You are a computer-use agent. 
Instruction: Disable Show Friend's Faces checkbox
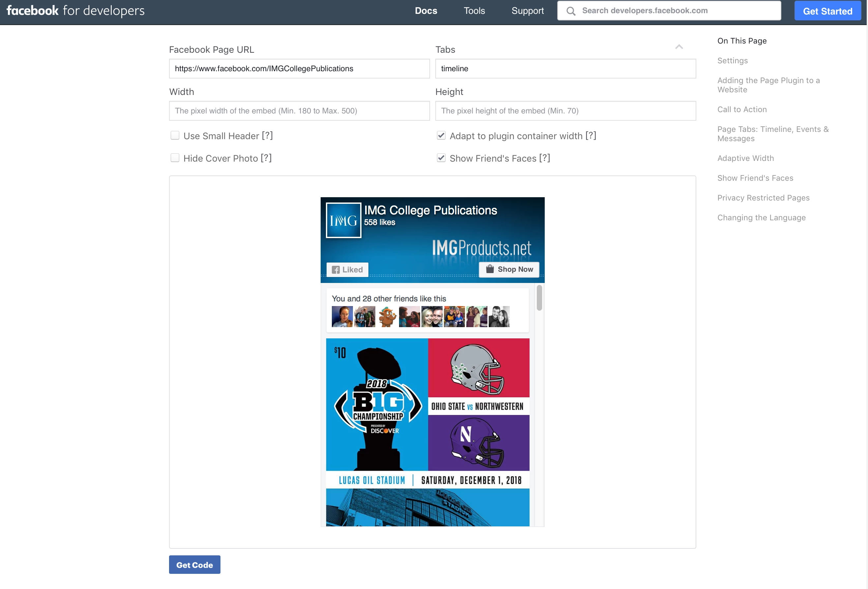pos(441,158)
